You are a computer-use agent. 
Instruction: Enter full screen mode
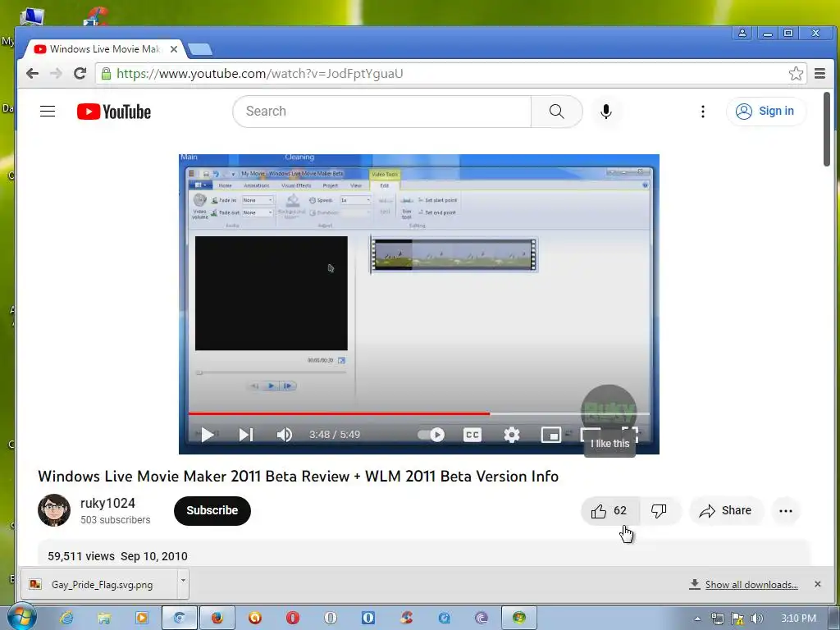point(629,431)
